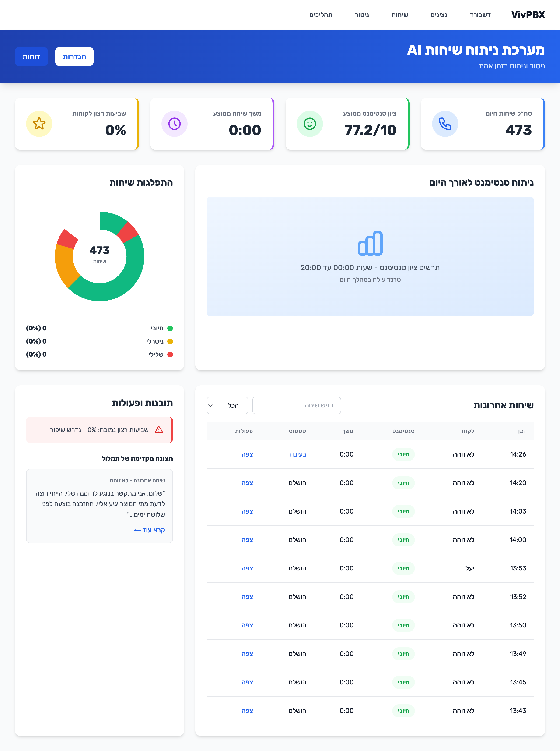
Task: Click the smiley icon on sentiment score card
Action: [309, 124]
